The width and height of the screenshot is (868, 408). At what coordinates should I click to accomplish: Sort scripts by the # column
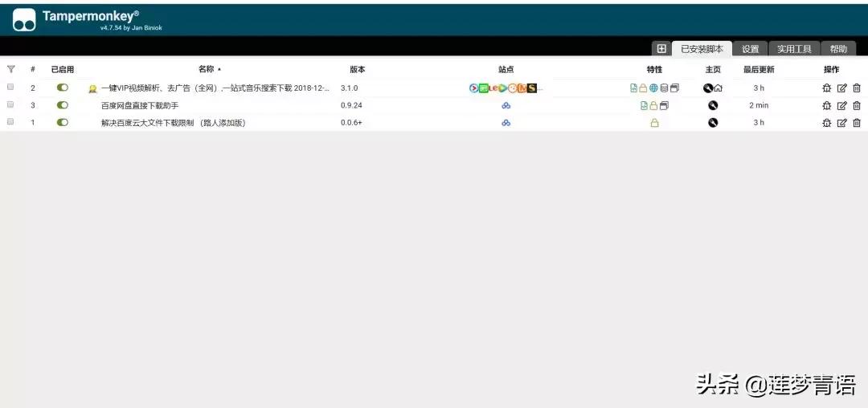pyautogui.click(x=33, y=69)
